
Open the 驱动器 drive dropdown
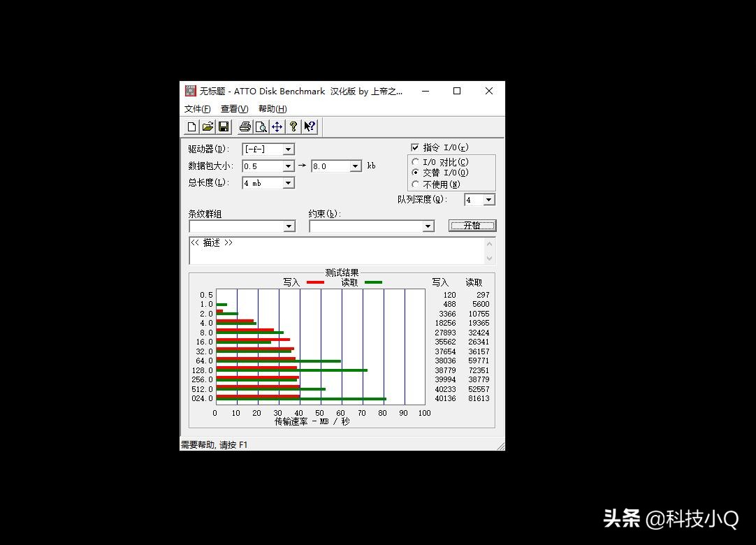tap(288, 150)
